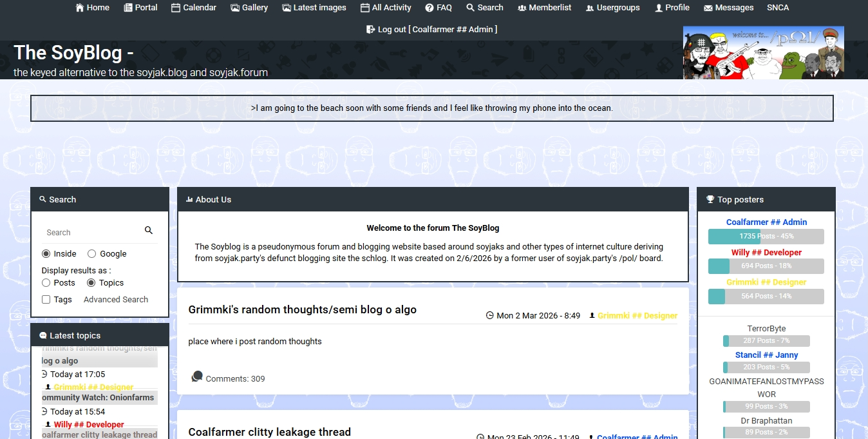Screen dimensions: 868x439
Task: Select the Google search radio button
Action: coord(91,254)
